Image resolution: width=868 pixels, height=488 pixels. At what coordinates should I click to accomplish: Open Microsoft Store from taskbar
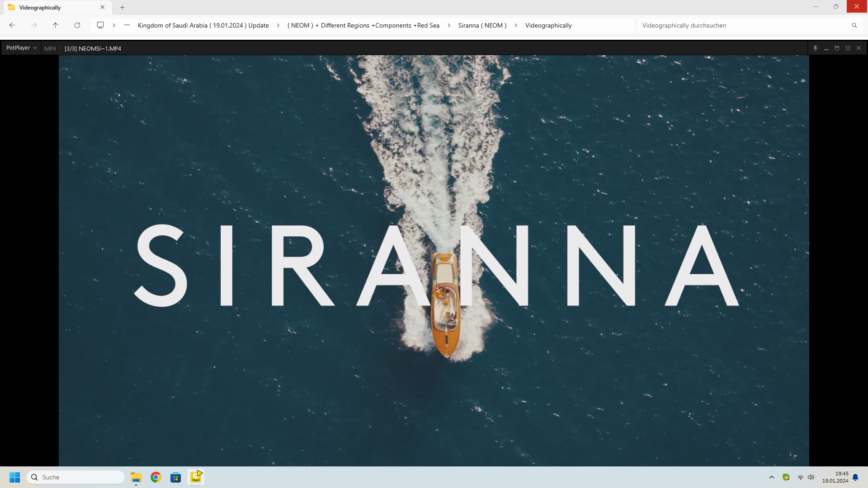pos(176,477)
